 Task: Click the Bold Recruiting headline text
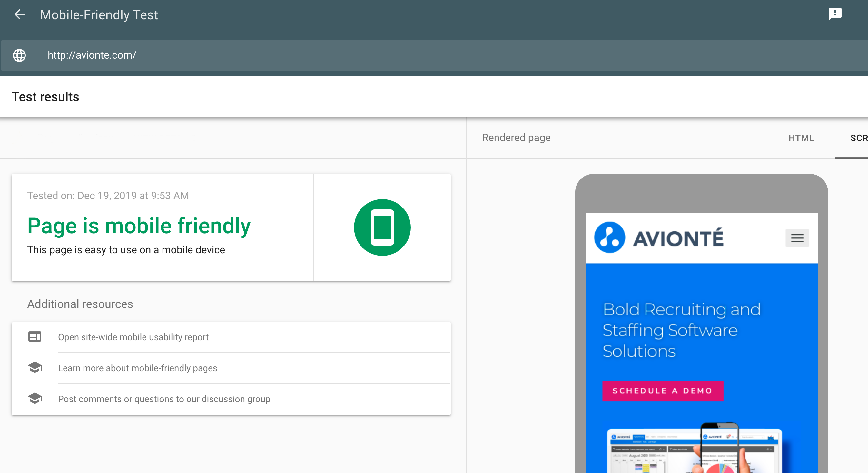click(681, 330)
